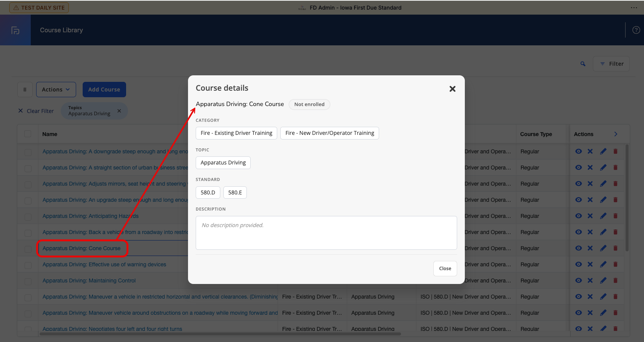This screenshot has height=342, width=644.
Task: Tick the 'An upgrade steep enough' row checkbox
Action: point(28,201)
